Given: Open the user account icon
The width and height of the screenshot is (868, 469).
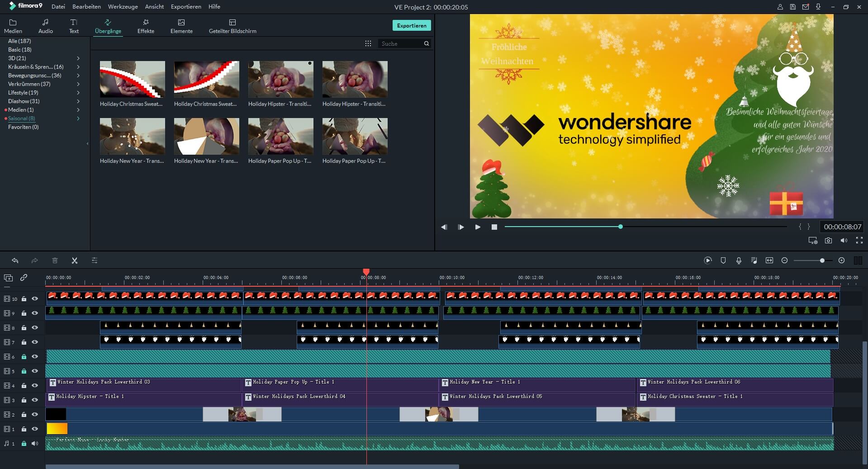Looking at the screenshot, I should (780, 7).
